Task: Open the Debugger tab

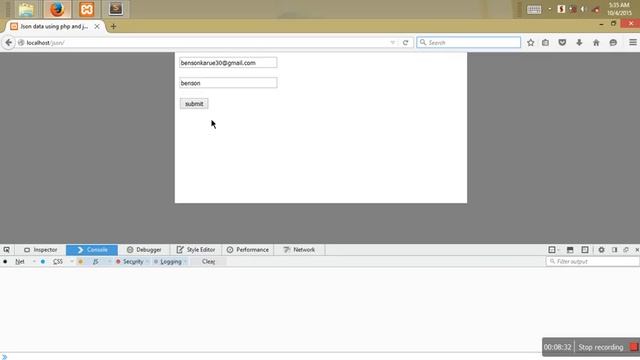Action: (144, 250)
